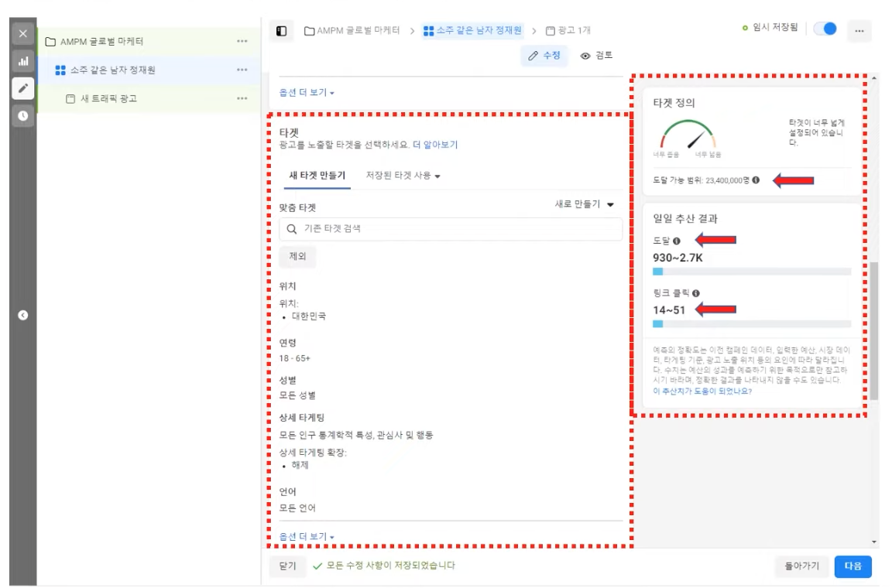Click the blue 다음 button
The height and width of the screenshot is (588, 892).
click(853, 566)
